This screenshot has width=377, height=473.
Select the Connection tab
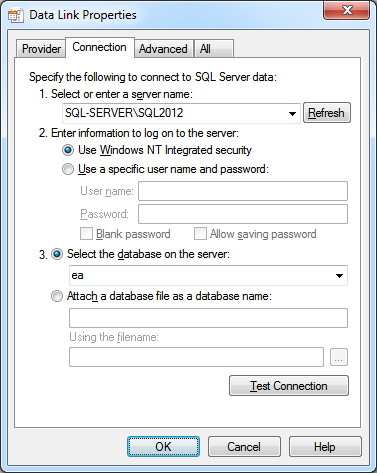point(100,47)
